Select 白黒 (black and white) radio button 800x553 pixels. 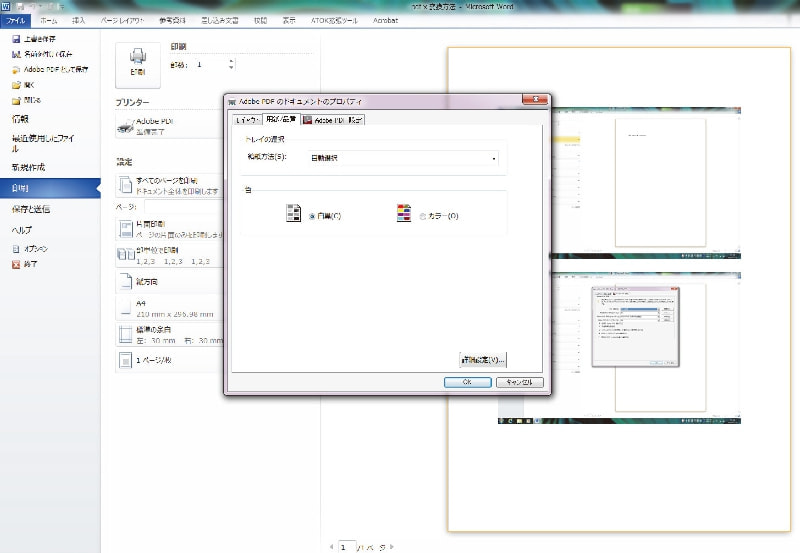tap(312, 216)
